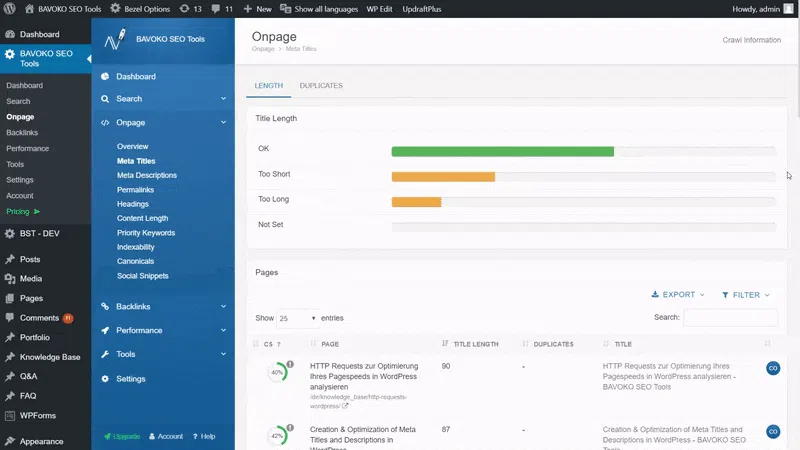
Task: Click the Media icon in WordPress menu
Action: [10, 279]
